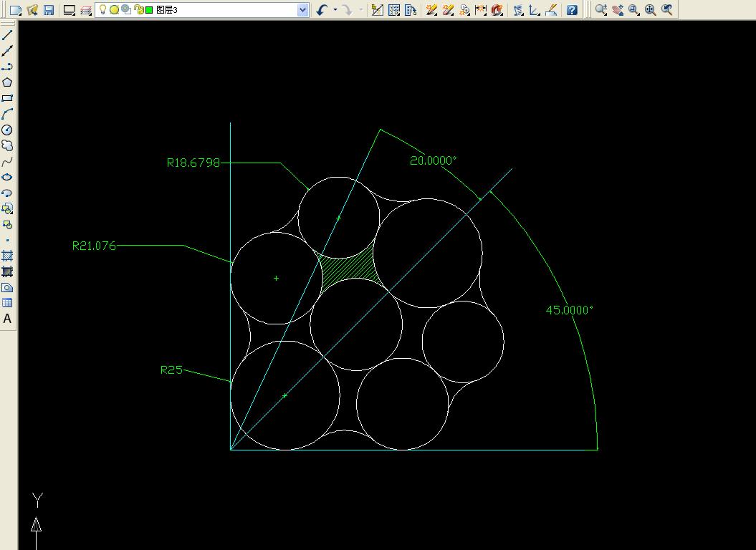The height and width of the screenshot is (550, 756).
Task: Select the R18.6798 radius dimension text
Action: point(193,163)
